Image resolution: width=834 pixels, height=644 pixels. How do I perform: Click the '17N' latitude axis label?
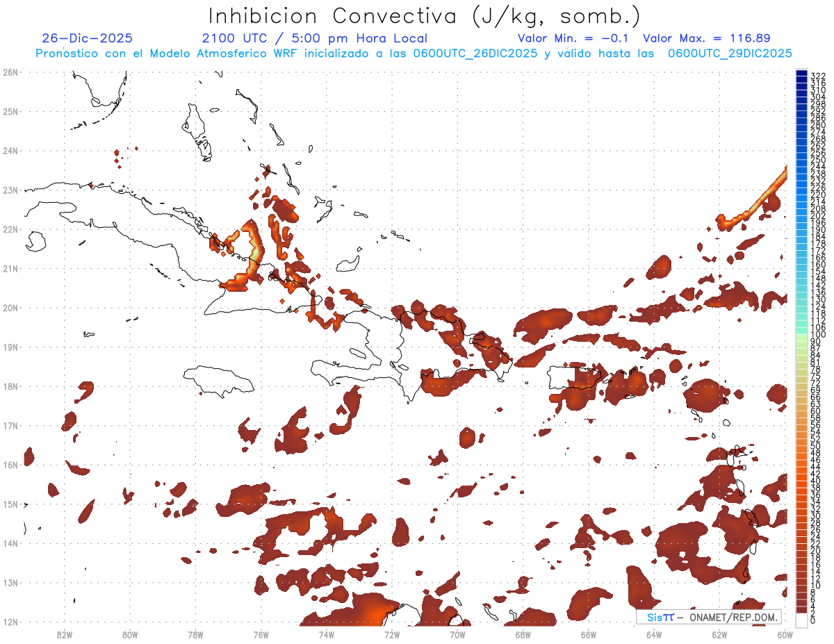[x=10, y=425]
